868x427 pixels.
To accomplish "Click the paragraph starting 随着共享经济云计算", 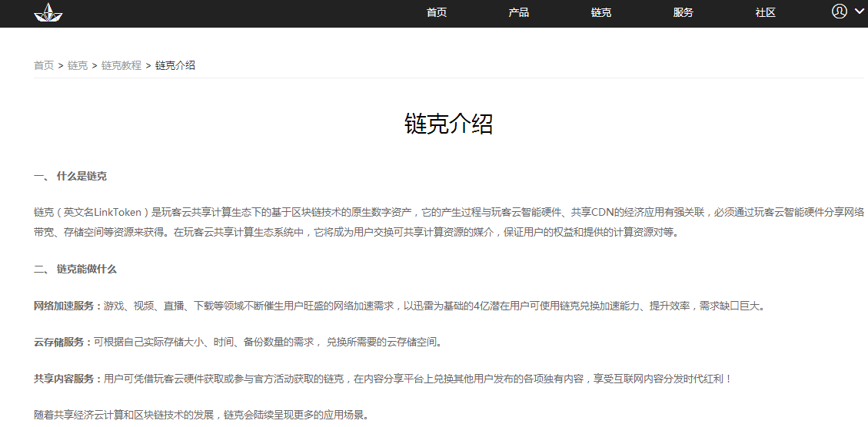I will point(201,415).
